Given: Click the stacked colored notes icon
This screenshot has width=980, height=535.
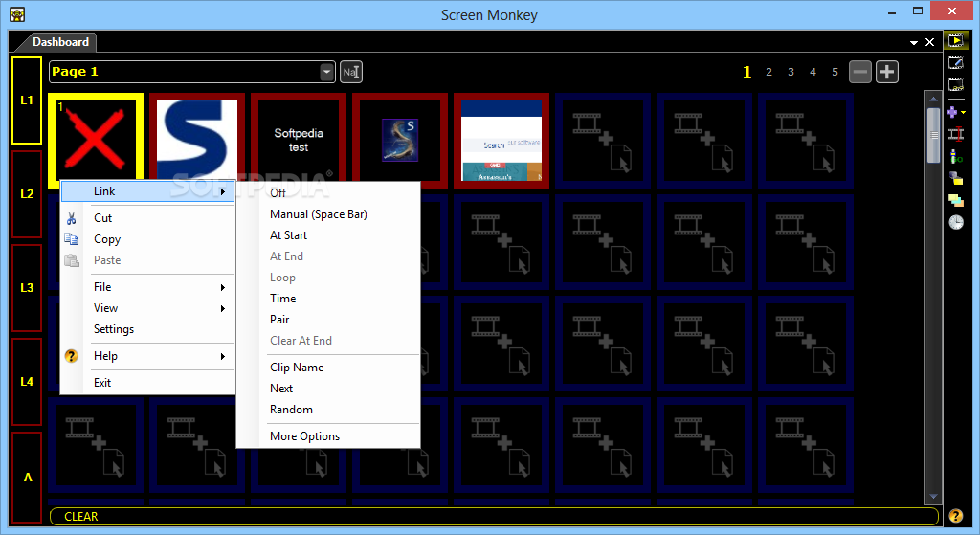Looking at the screenshot, I should (x=956, y=200).
